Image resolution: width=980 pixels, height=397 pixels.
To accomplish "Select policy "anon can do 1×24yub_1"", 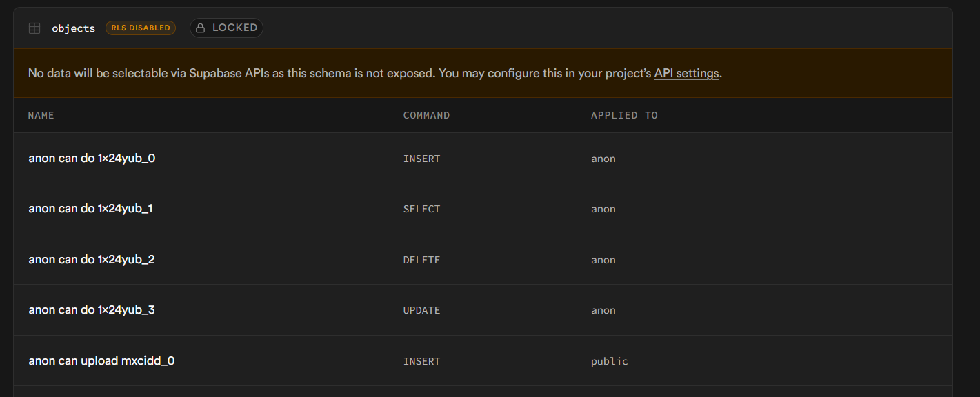I will [x=91, y=208].
